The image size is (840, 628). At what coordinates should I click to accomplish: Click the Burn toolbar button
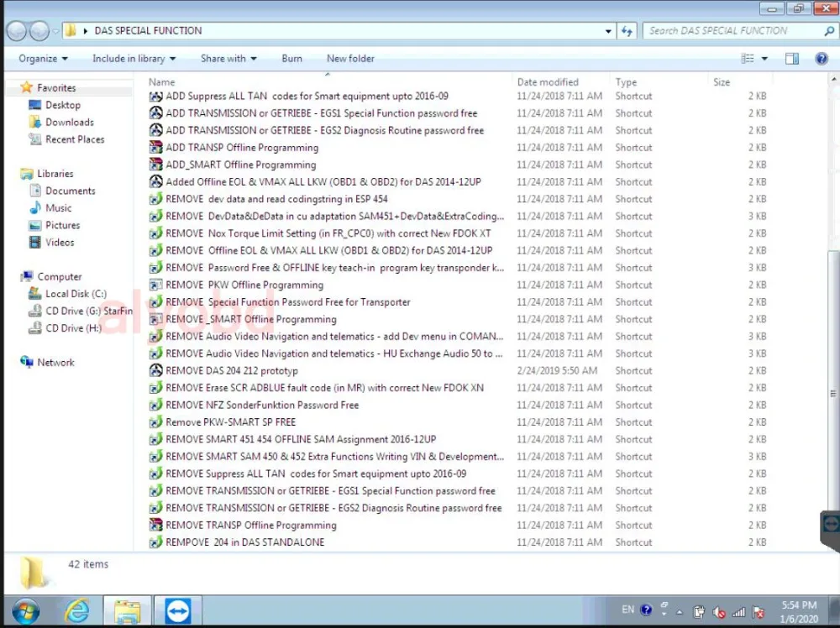click(292, 59)
